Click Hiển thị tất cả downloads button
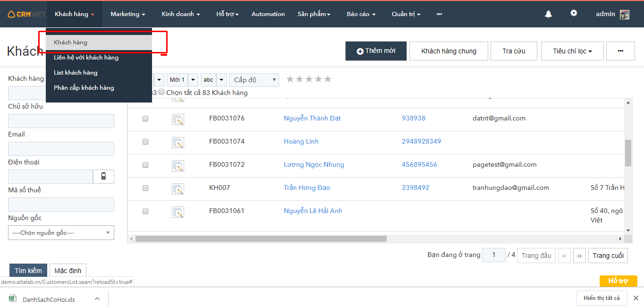Viewport: 644px width, 308px height. (x=602, y=298)
